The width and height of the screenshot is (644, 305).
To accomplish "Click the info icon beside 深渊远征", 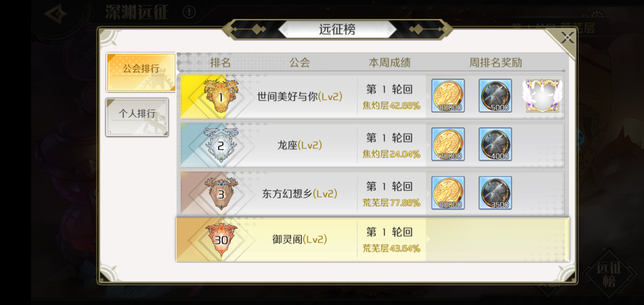I will [x=189, y=12].
